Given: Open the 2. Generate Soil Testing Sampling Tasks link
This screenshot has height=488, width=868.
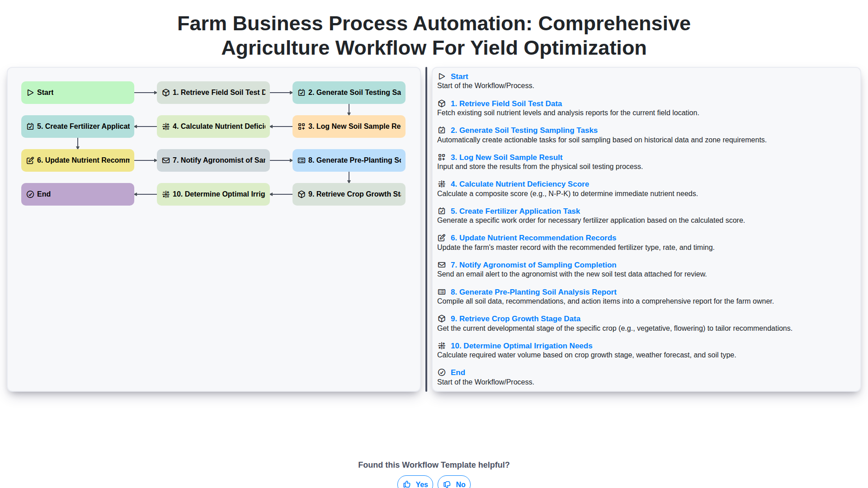Looking at the screenshot, I should pyautogui.click(x=524, y=130).
